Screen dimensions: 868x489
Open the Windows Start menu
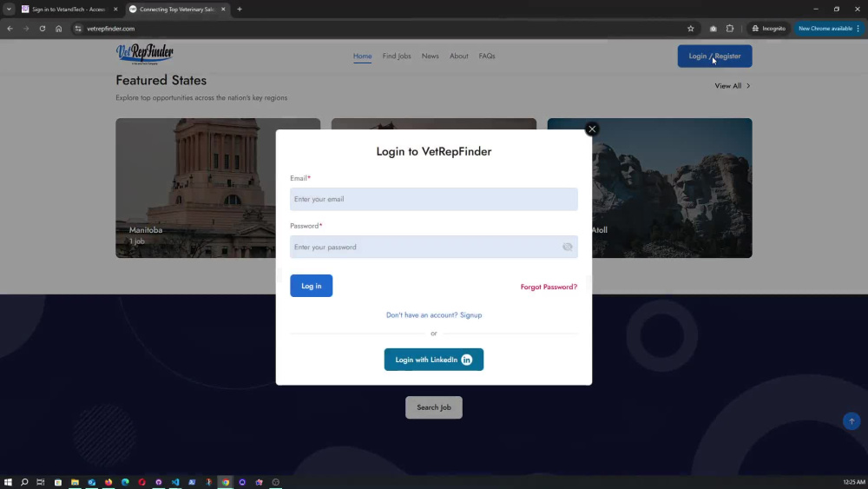point(8,482)
